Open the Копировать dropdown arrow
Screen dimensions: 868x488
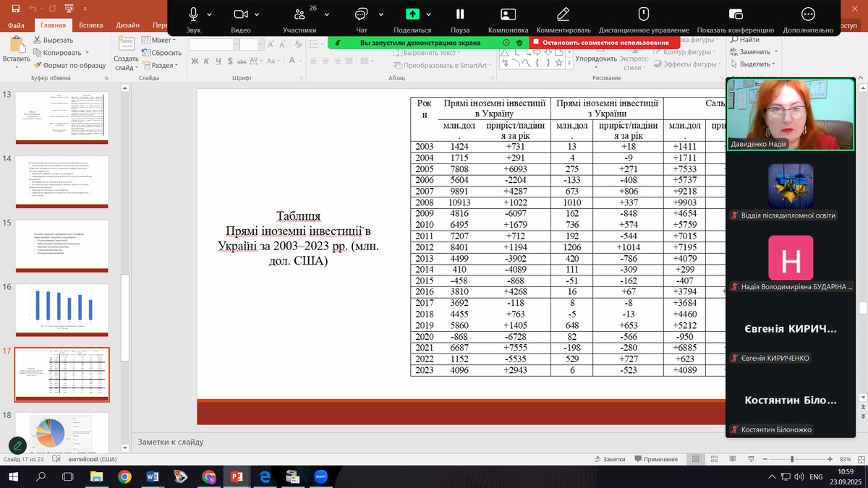point(86,53)
